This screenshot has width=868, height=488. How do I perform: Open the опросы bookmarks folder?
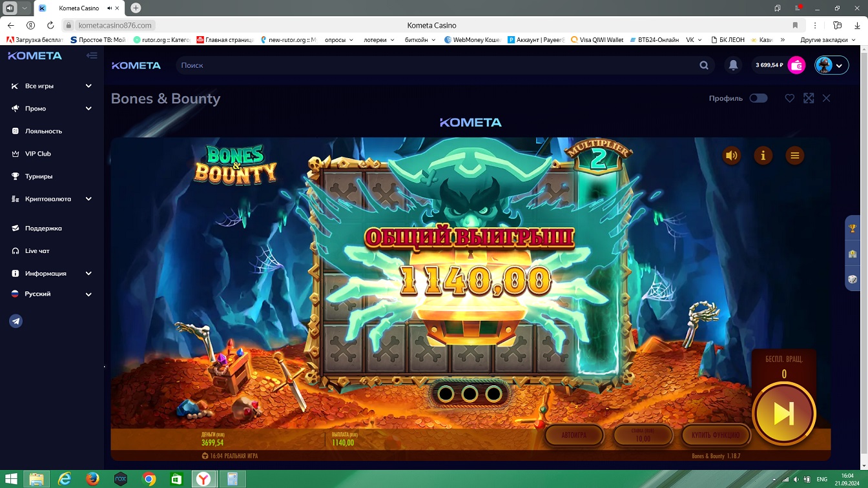[x=339, y=39]
